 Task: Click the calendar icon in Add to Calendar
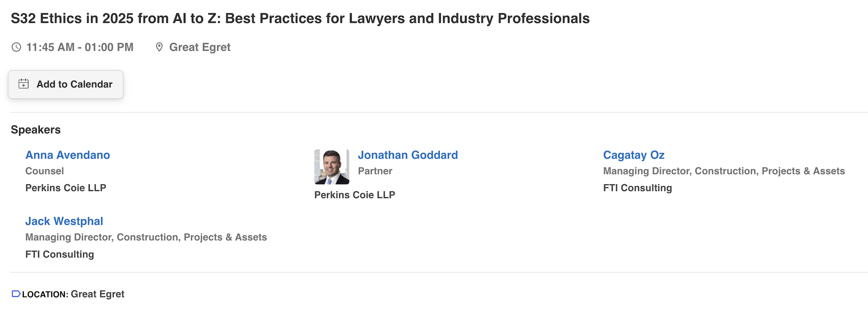tap(24, 84)
